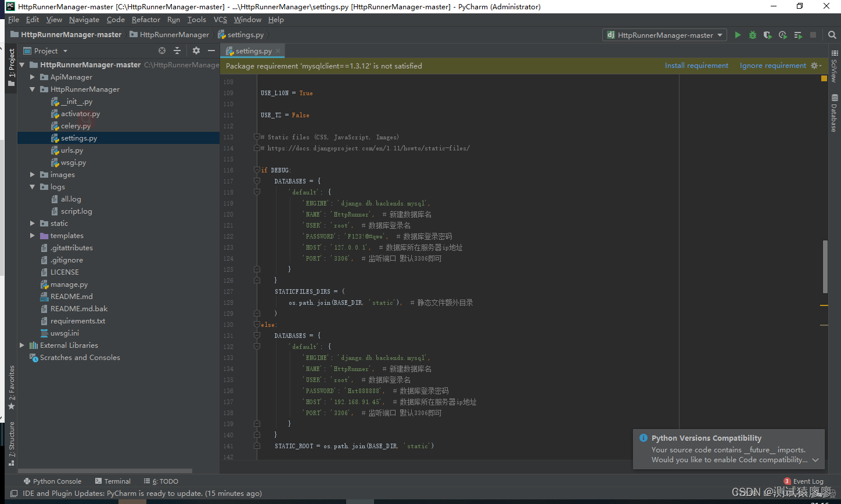The height and width of the screenshot is (504, 841).
Task: Click Install requirement for mysqlclient
Action: [x=696, y=66]
